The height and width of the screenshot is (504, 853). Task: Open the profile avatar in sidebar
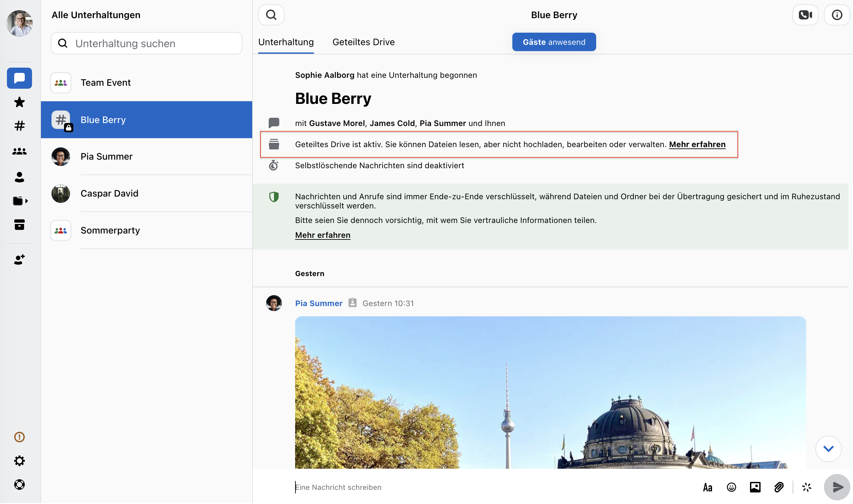19,23
